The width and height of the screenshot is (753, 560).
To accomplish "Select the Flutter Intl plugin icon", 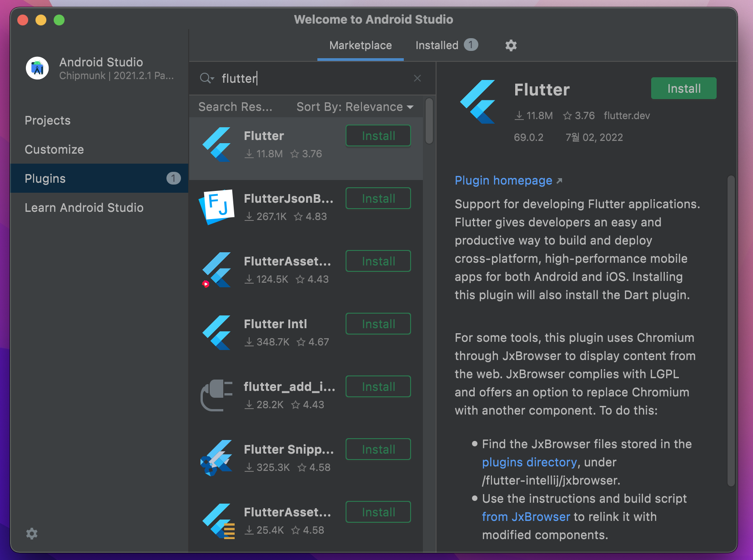I will click(x=217, y=333).
